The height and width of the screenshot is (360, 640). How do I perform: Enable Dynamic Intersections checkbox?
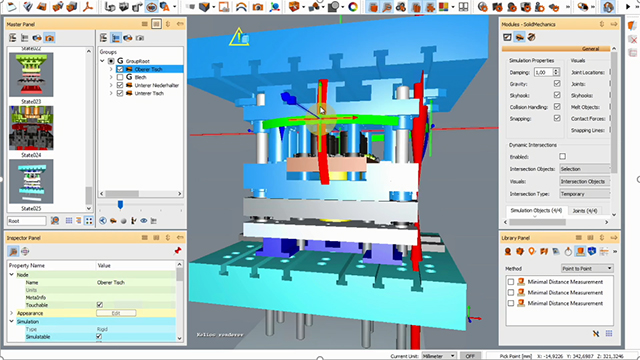point(562,156)
